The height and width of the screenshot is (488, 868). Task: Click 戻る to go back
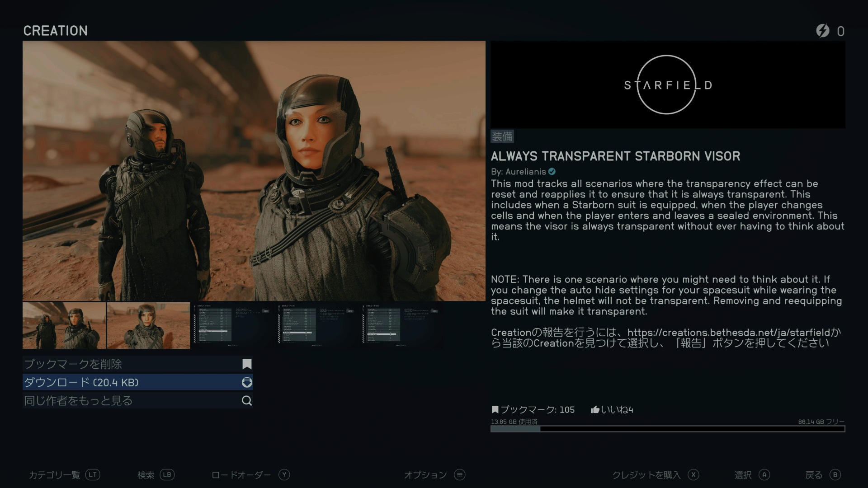(814, 475)
